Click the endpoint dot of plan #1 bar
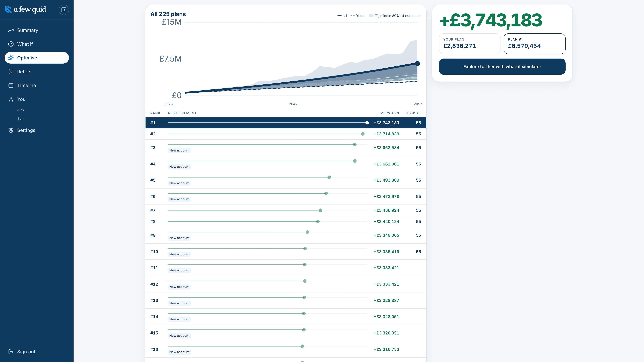Screen dimensions: 644x362 (367, 123)
